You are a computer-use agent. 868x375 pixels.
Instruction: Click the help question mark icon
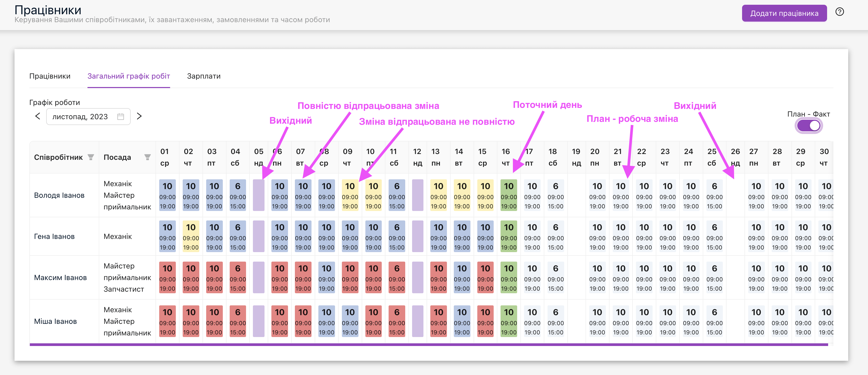(839, 12)
